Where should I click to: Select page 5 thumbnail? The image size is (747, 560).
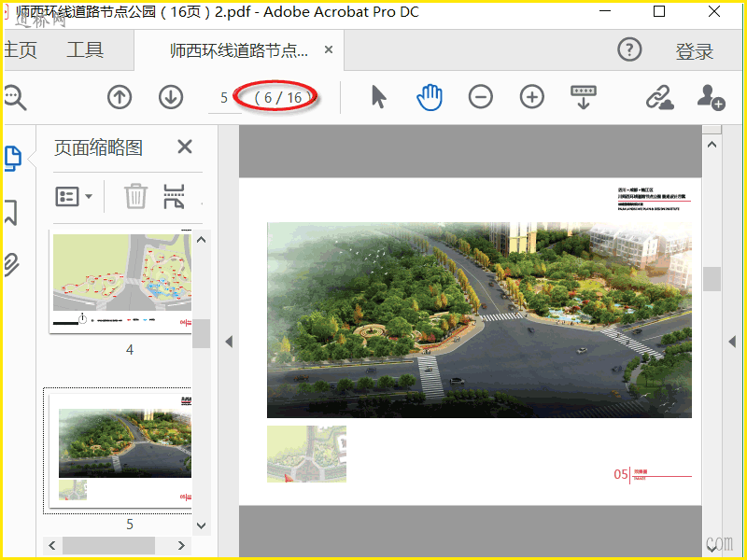click(122, 451)
